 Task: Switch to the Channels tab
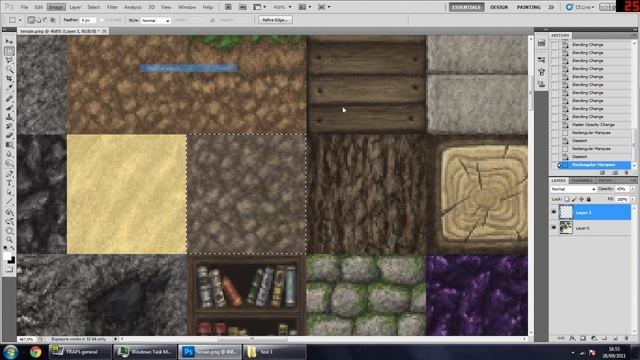click(x=582, y=180)
